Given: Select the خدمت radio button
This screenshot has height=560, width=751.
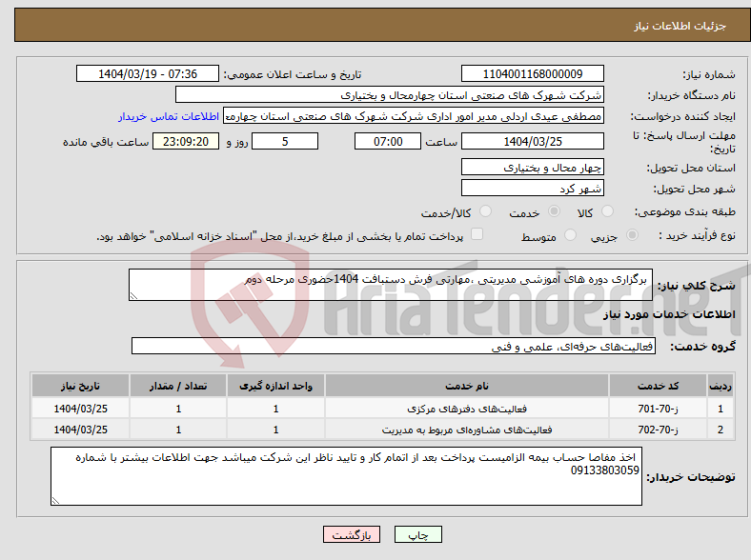Looking at the screenshot, I should [554, 211].
